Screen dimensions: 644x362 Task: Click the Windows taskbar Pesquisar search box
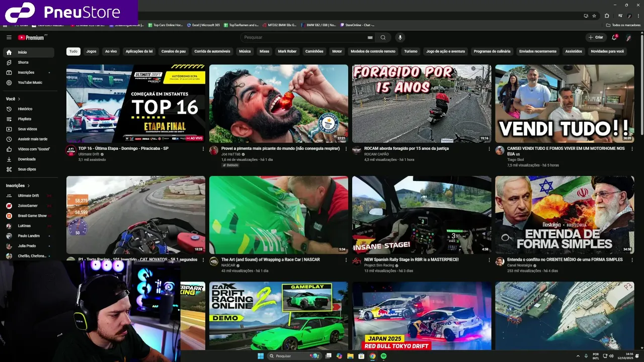point(294,356)
